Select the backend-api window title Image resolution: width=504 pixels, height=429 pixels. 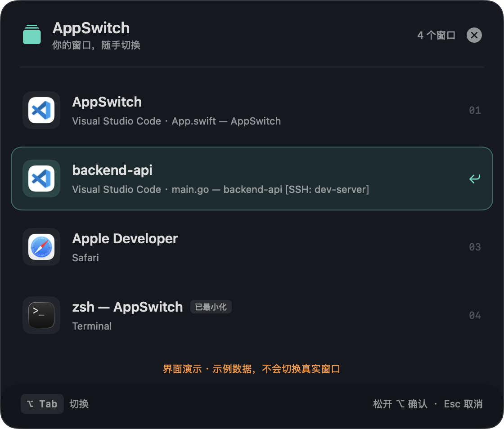click(x=112, y=170)
